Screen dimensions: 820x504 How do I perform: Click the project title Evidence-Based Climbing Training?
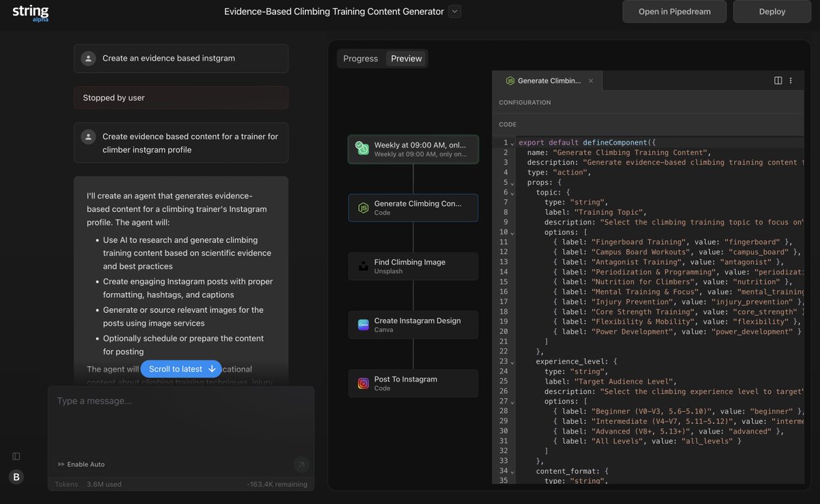pyautogui.click(x=334, y=12)
